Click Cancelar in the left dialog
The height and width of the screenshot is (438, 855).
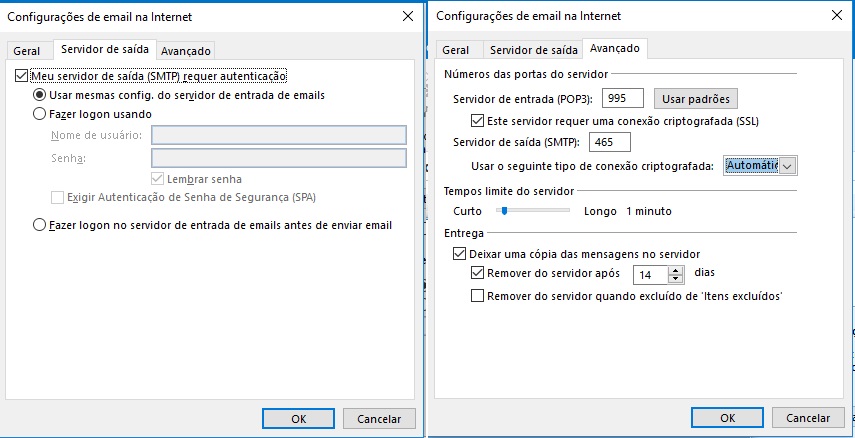tap(378, 418)
